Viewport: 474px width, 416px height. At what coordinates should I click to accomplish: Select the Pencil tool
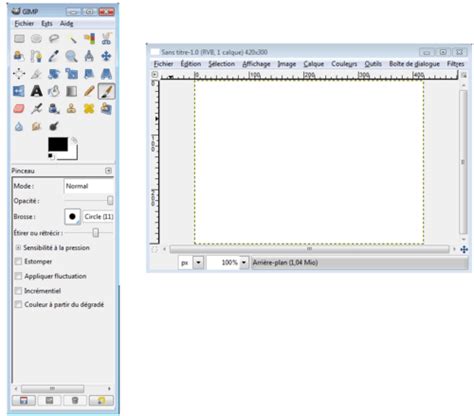click(89, 91)
